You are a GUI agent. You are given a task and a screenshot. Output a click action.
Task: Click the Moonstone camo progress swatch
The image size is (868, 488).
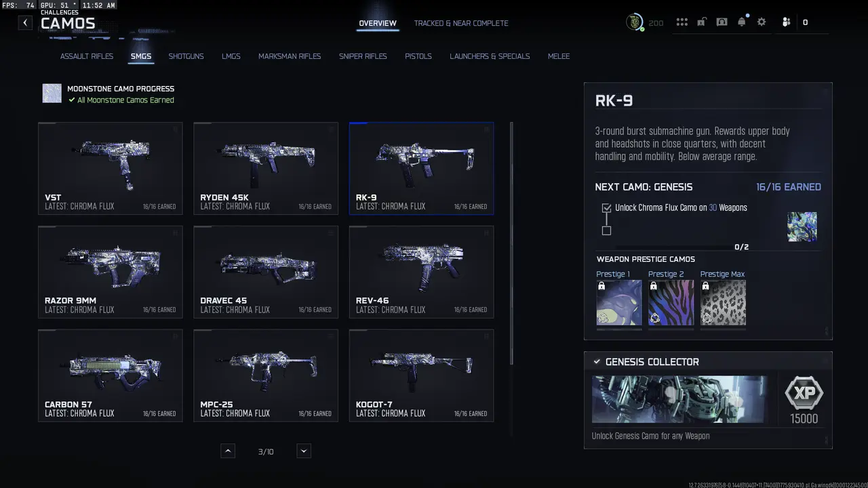pyautogui.click(x=52, y=94)
